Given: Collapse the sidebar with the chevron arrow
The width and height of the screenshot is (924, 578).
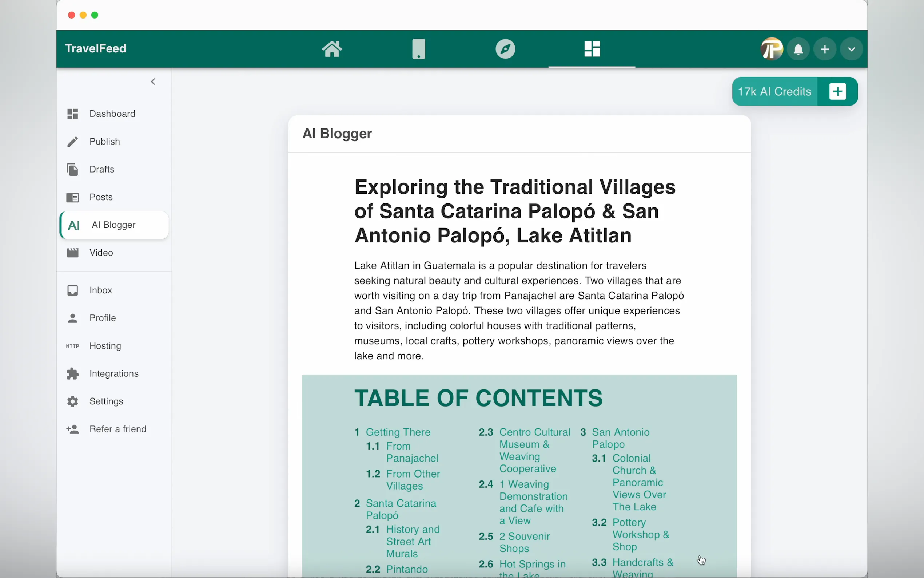Looking at the screenshot, I should (153, 82).
